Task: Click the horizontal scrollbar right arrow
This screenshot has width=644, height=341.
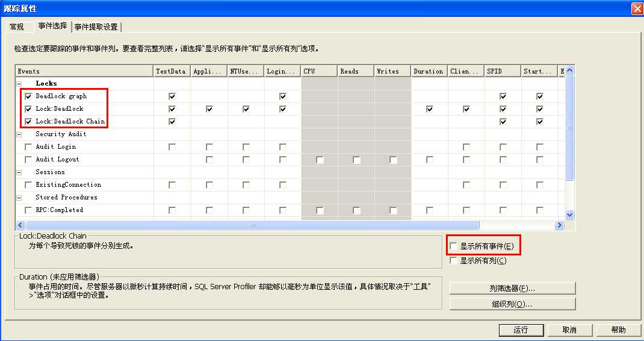Action: point(559,225)
